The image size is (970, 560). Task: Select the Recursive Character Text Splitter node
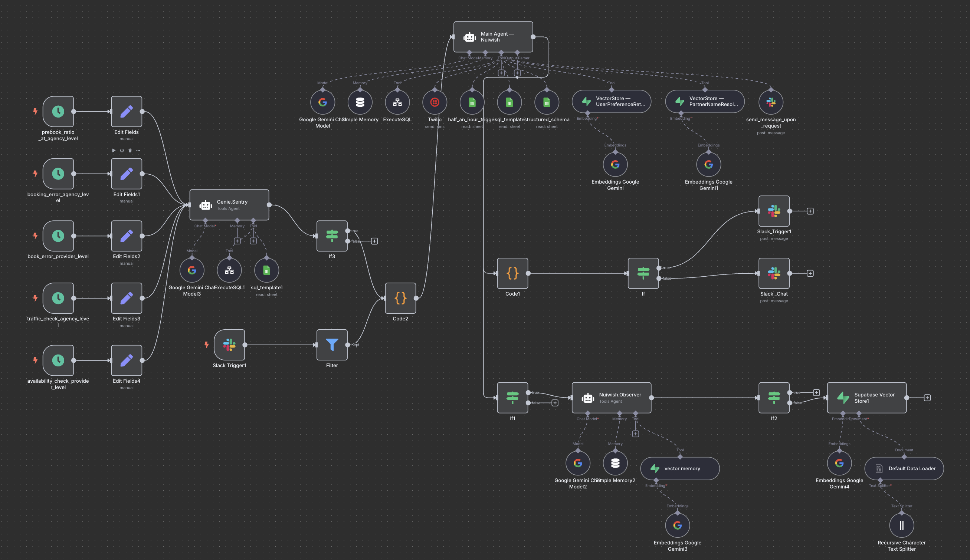tap(901, 525)
